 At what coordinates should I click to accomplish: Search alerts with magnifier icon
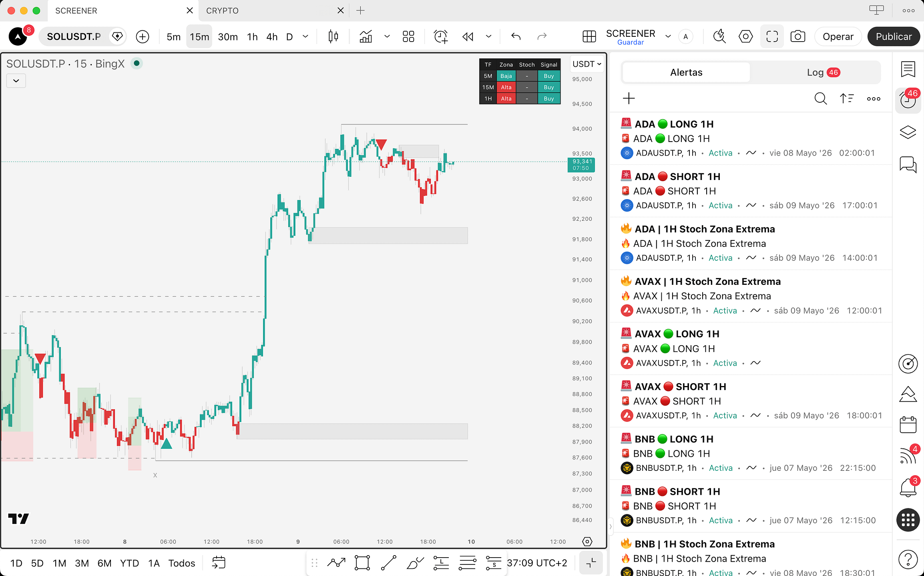click(821, 98)
